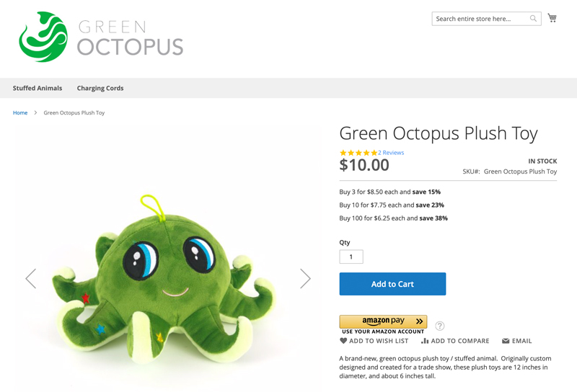Show next product image arrow
The height and width of the screenshot is (392, 577).
tap(305, 278)
